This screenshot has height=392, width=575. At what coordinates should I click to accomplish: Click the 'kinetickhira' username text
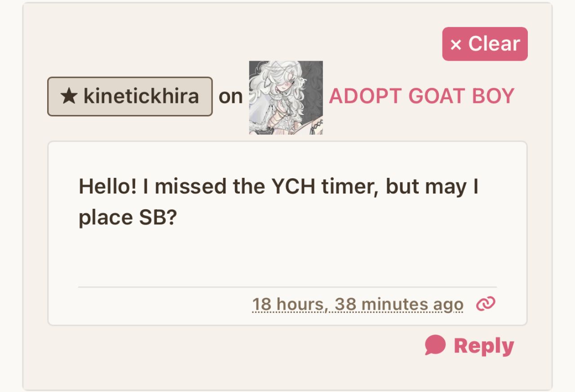click(141, 97)
